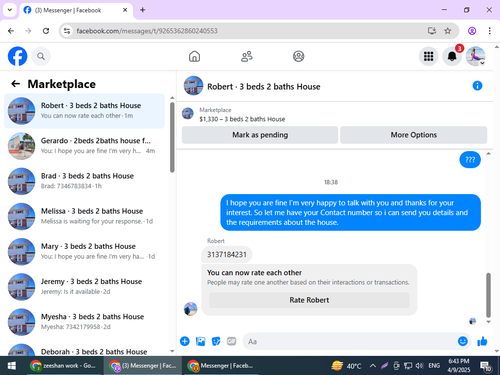
Task: Click the long blue sent message bubble
Action: click(x=350, y=212)
